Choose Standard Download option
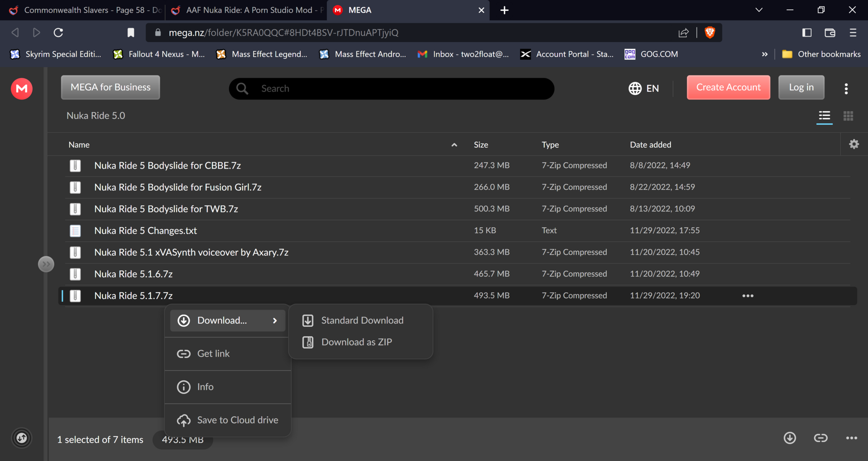The width and height of the screenshot is (868, 461). pos(361,320)
